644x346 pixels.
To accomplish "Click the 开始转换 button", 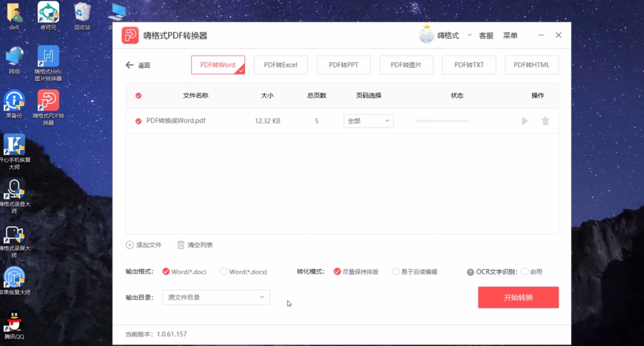I will (x=518, y=298).
